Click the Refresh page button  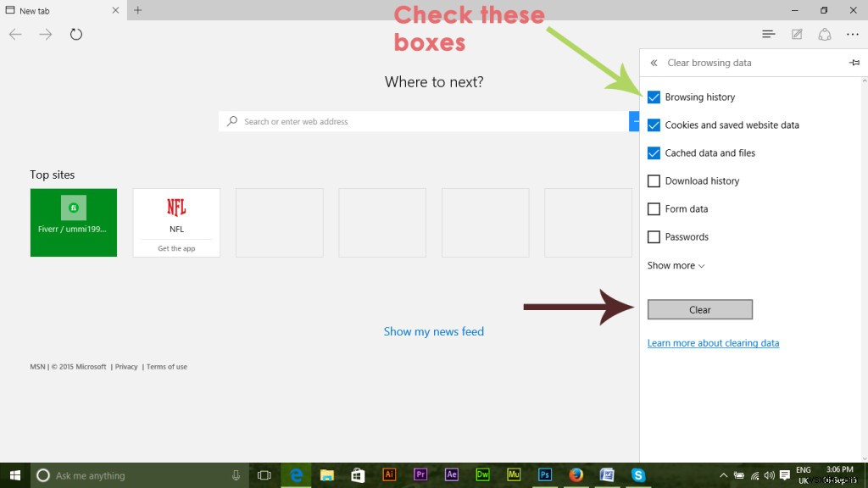click(76, 35)
